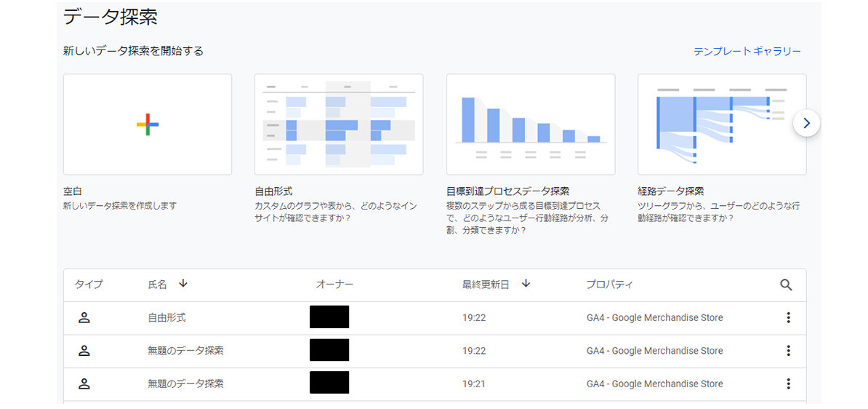Open three-dot menu for 19:22 無題のデータ探索 row
The image size is (868, 409).
(788, 351)
